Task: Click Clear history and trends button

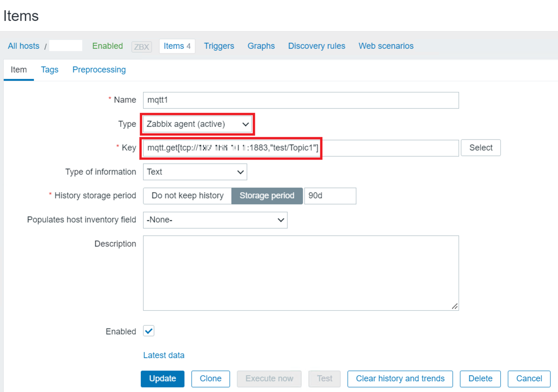Action: click(x=400, y=379)
